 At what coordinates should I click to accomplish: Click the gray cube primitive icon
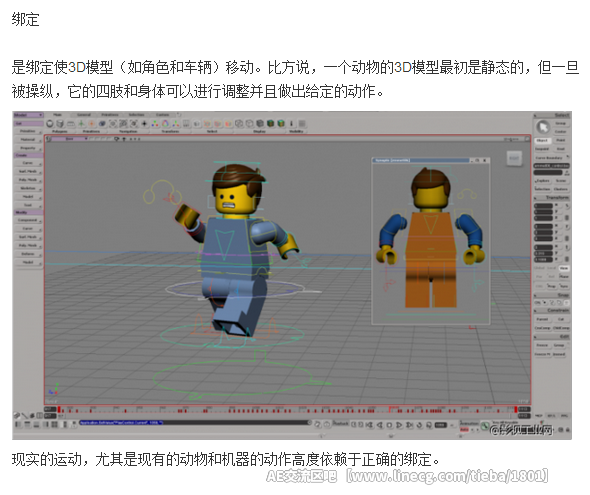tap(60, 123)
